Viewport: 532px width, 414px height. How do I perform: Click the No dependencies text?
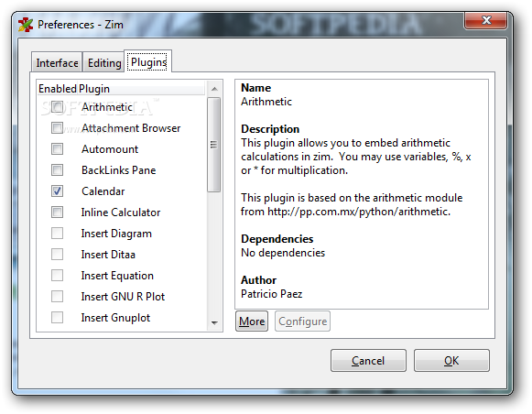pyautogui.click(x=283, y=253)
